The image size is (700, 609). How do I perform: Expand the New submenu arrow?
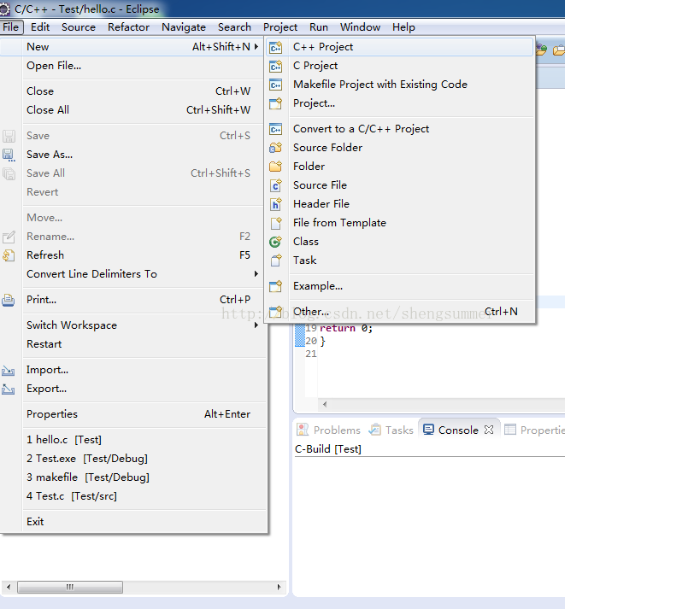256,46
